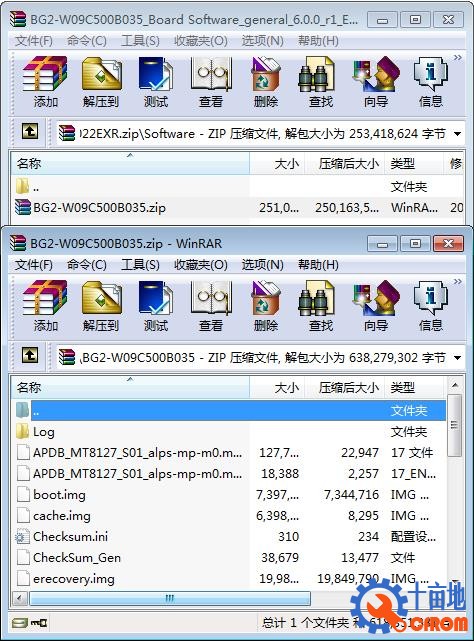474x641 pixels.
Task: Open 收藏夹(O) menu in top window
Action: [x=200, y=41]
